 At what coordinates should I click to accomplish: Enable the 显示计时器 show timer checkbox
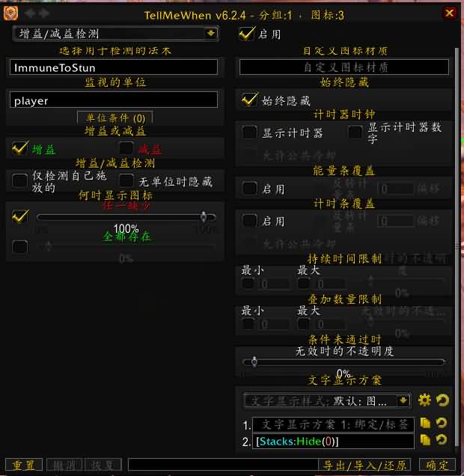[x=249, y=132]
